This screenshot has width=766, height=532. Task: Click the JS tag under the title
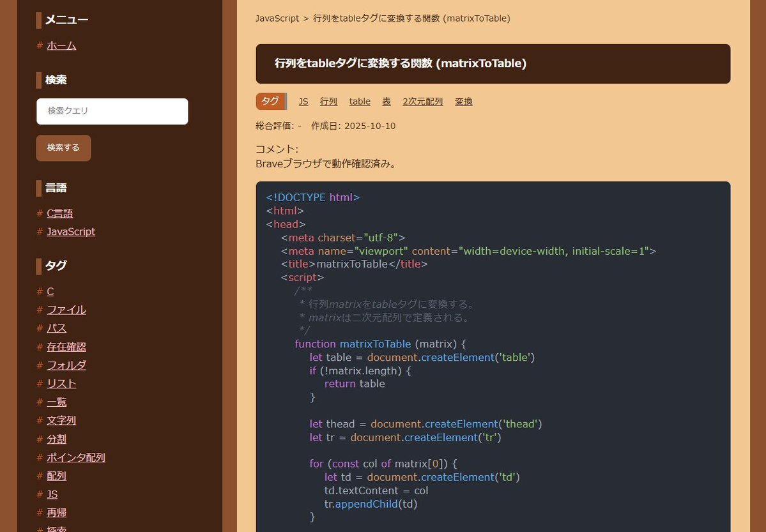coord(303,102)
